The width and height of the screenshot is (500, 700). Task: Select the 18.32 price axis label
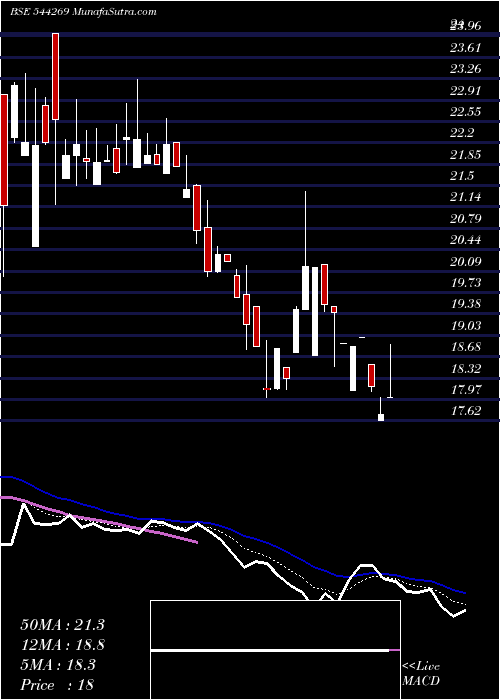click(x=466, y=369)
